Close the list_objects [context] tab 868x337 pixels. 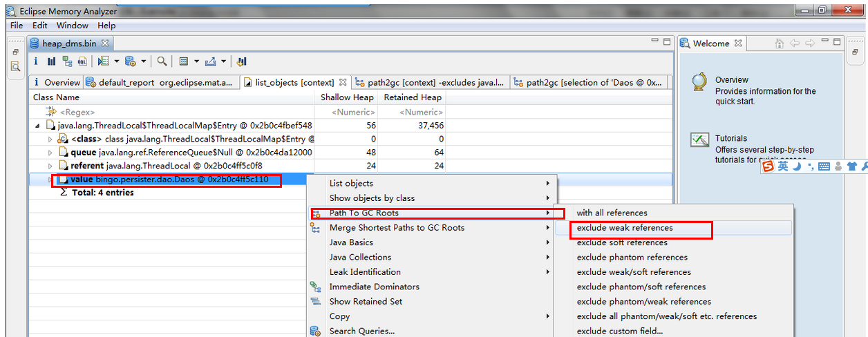343,82
